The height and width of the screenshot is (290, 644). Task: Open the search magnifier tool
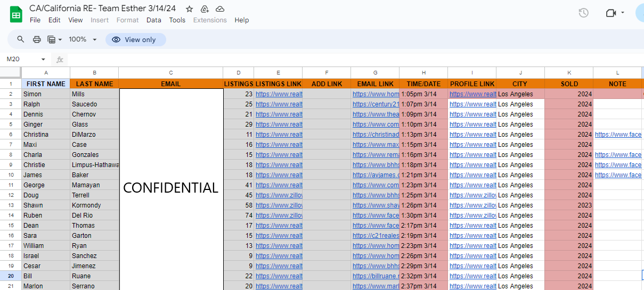pos(21,39)
